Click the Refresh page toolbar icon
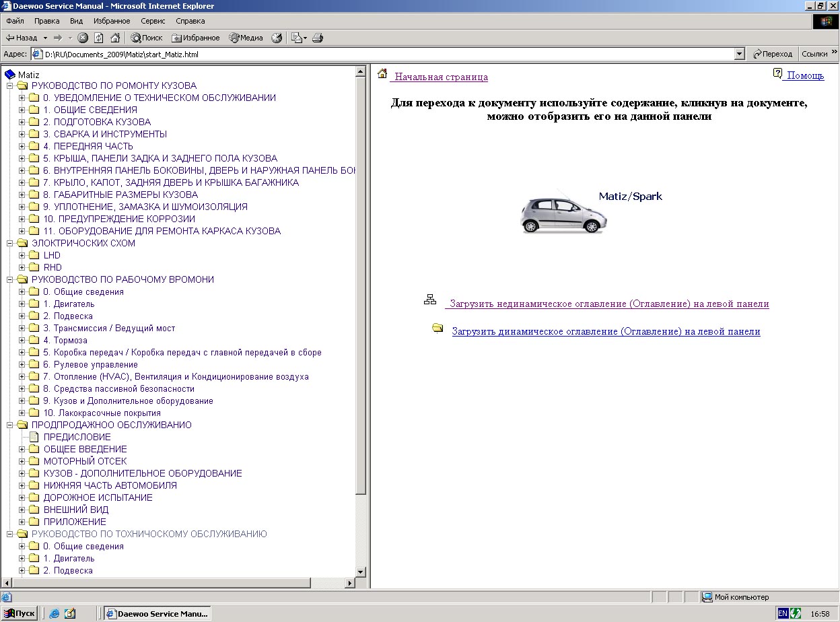Viewport: 840px width, 622px height. tap(99, 38)
